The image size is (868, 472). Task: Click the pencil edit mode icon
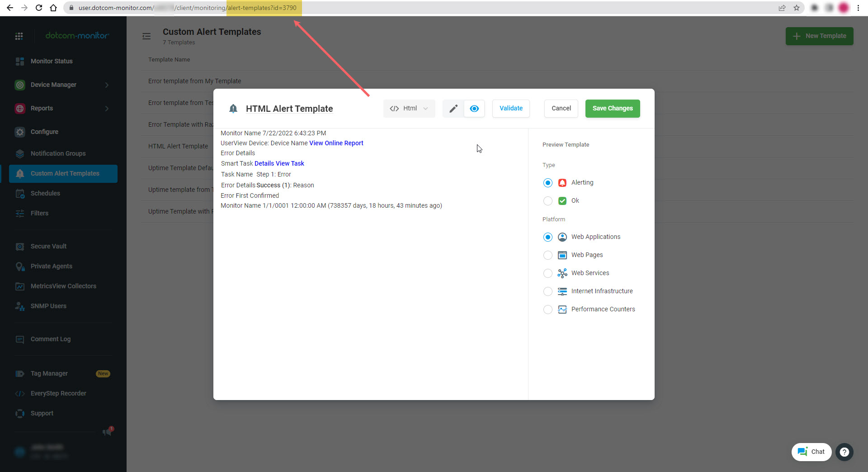click(453, 109)
